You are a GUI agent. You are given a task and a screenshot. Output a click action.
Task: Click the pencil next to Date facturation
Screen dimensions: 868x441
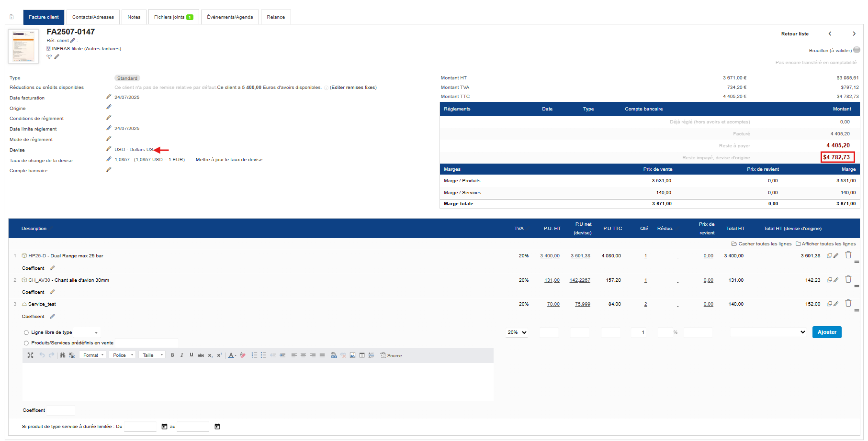[109, 97]
